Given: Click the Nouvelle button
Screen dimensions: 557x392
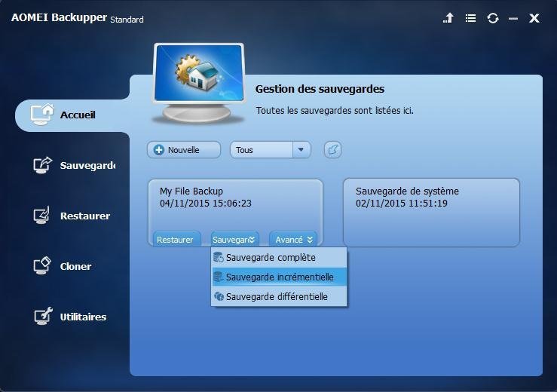Looking at the screenshot, I should click(184, 150).
